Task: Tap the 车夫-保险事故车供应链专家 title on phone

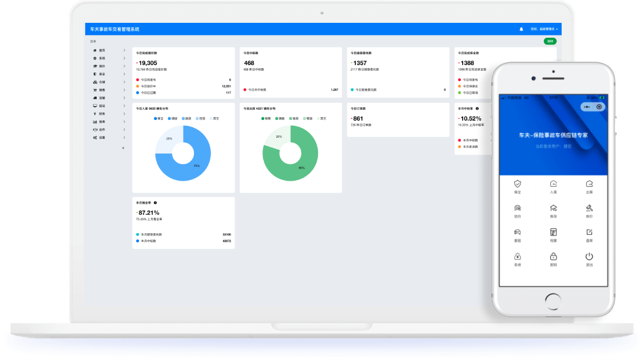Action: (x=553, y=135)
